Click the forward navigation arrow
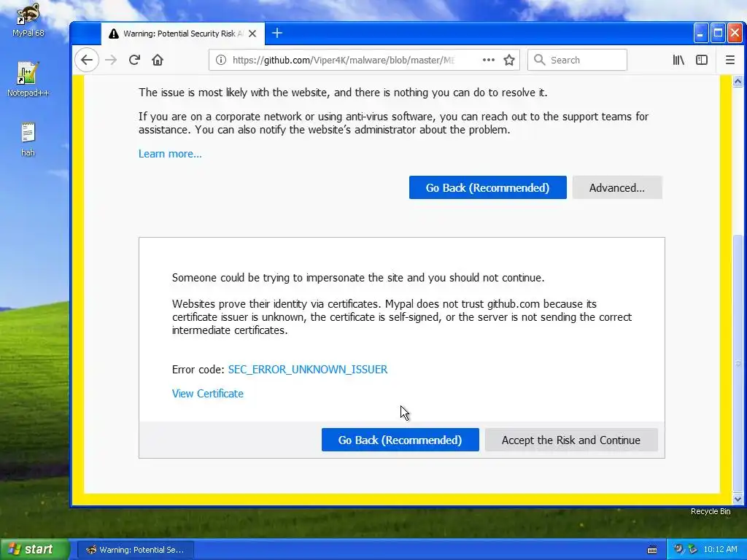Screen dimensions: 747x560 pyautogui.click(x=111, y=60)
